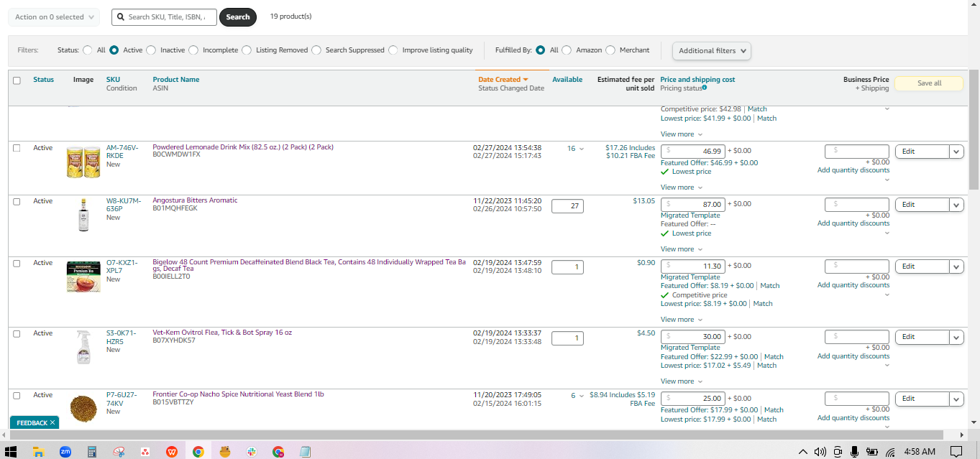Select the Angostura Bitters row checkbox
The image size is (980, 459).
(x=17, y=201)
